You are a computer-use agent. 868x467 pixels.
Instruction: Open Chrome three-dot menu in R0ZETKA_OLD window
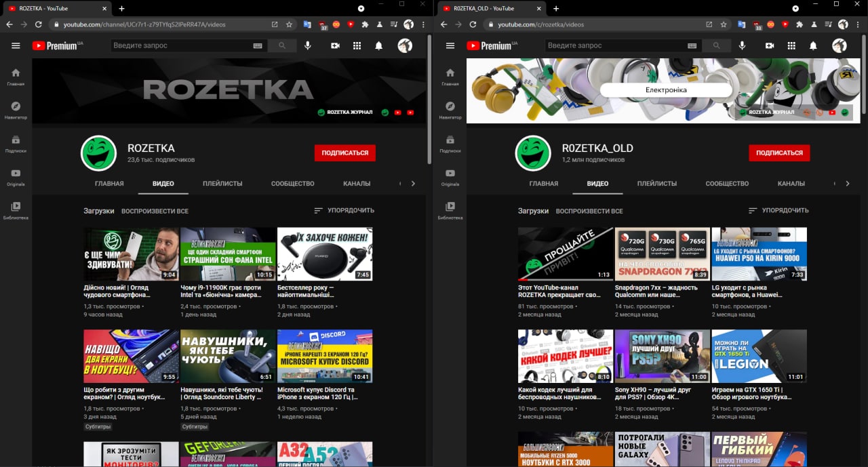pyautogui.click(x=859, y=24)
